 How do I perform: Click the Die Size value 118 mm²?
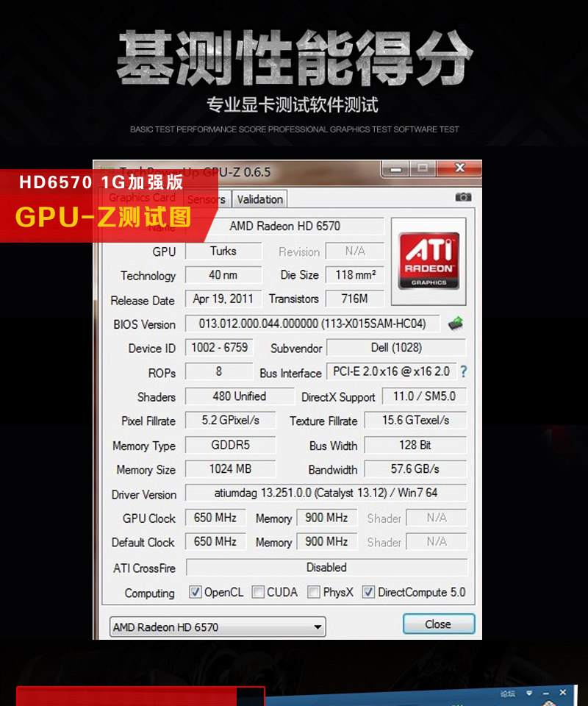click(x=356, y=274)
